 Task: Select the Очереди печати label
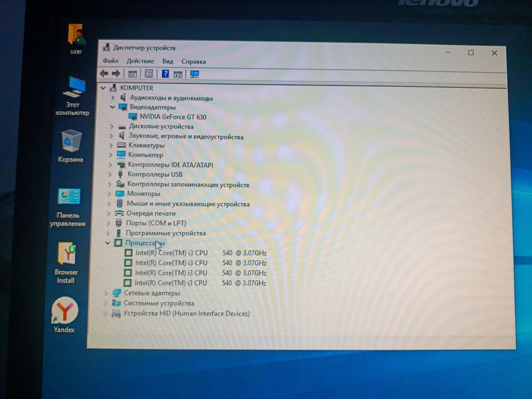click(151, 213)
